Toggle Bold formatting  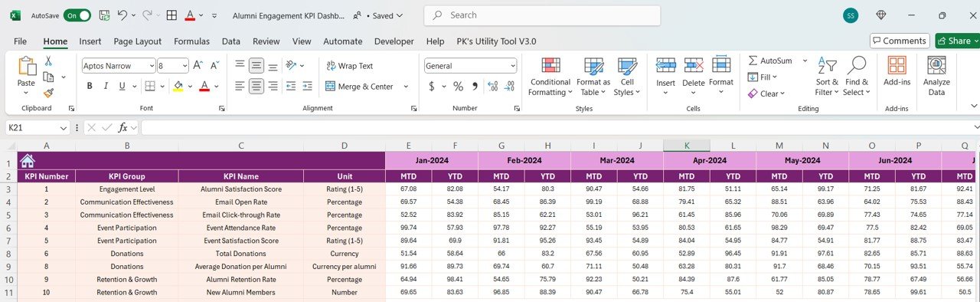point(90,87)
